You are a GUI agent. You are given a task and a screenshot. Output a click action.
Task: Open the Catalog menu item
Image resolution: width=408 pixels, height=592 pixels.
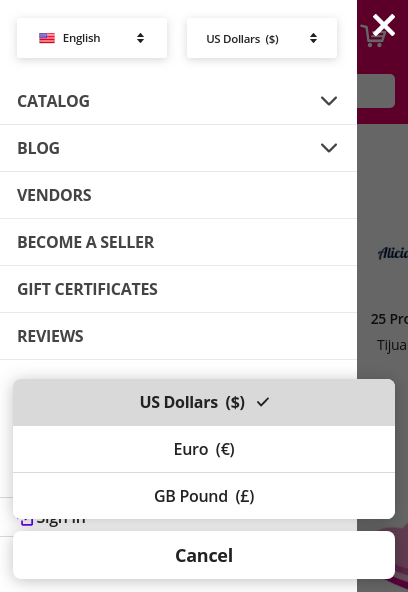click(54, 101)
